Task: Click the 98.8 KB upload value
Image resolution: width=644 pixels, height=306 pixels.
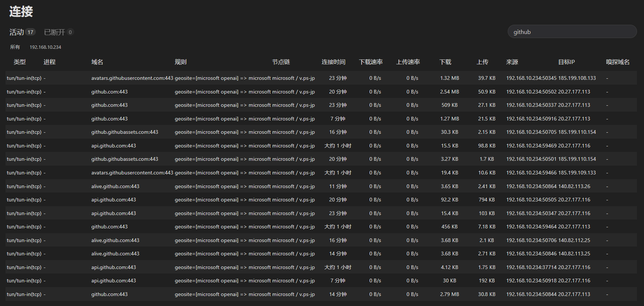Action: 487,146
